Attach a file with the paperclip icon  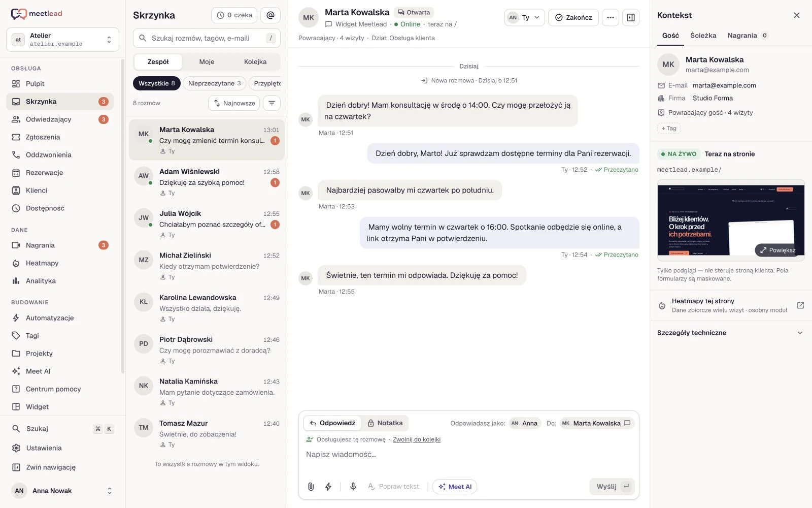coord(311,487)
